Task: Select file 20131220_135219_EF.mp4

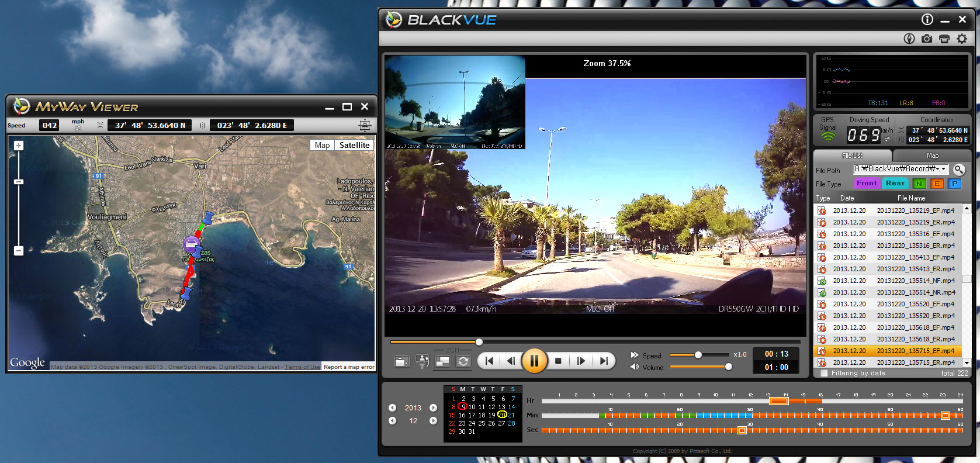Action: (888, 210)
